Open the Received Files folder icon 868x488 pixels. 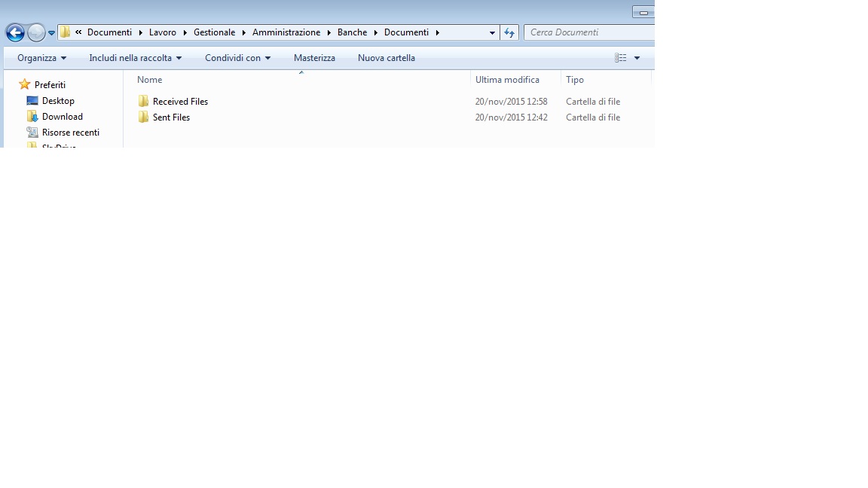click(x=143, y=102)
